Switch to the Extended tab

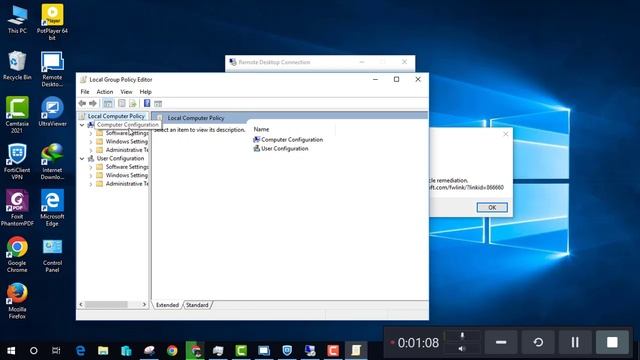[x=167, y=305]
